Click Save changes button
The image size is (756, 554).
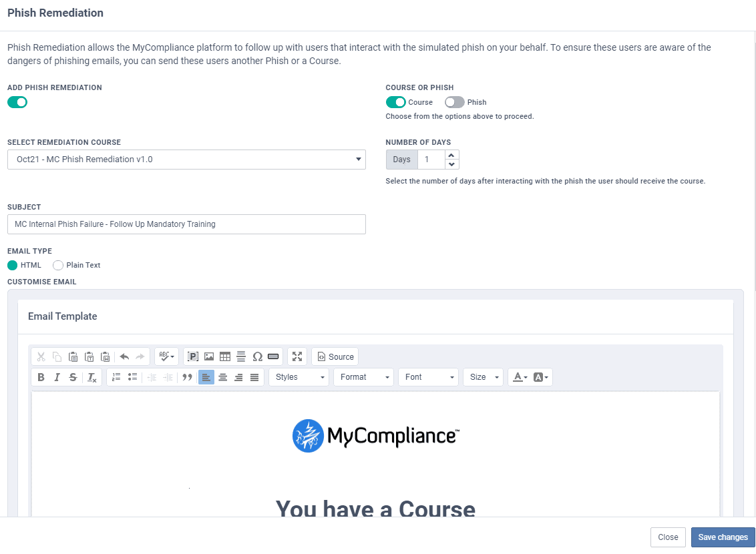tap(723, 537)
